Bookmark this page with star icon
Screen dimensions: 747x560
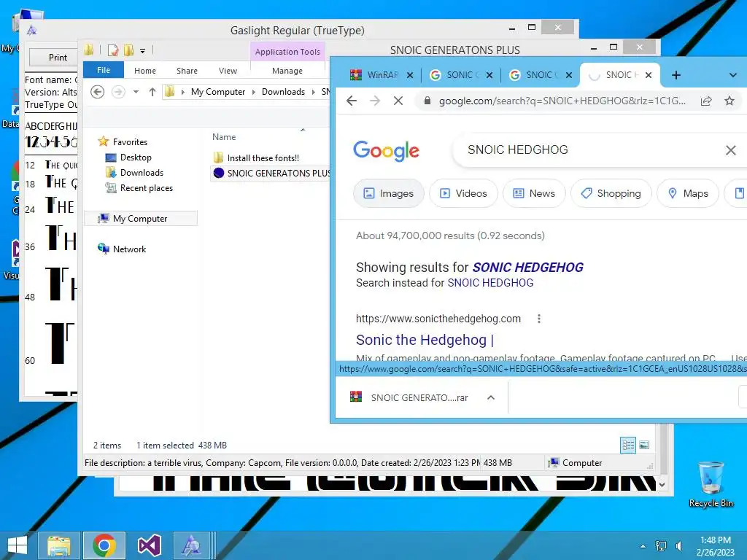[729, 101]
